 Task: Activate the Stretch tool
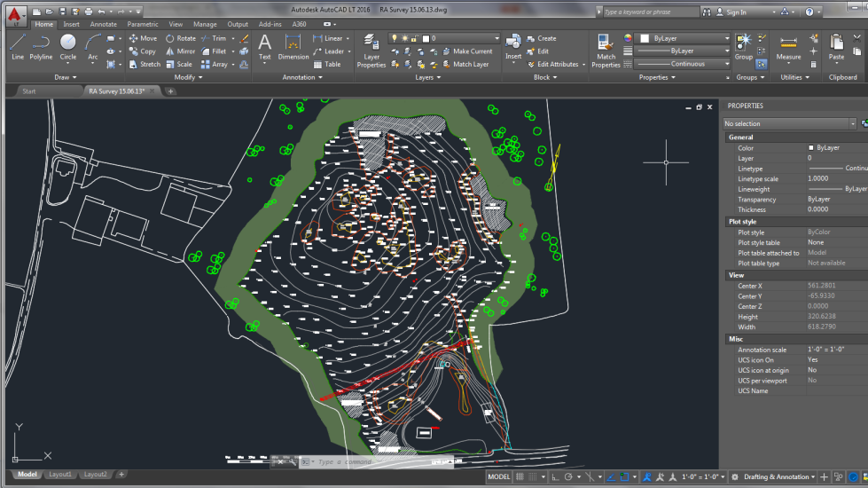[x=145, y=64]
